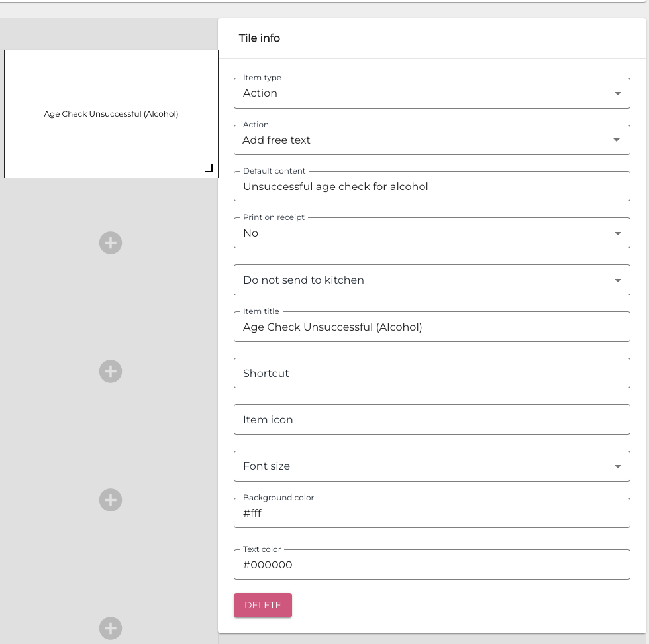Click into the Default content text field
The image size is (649, 644).
(431, 187)
